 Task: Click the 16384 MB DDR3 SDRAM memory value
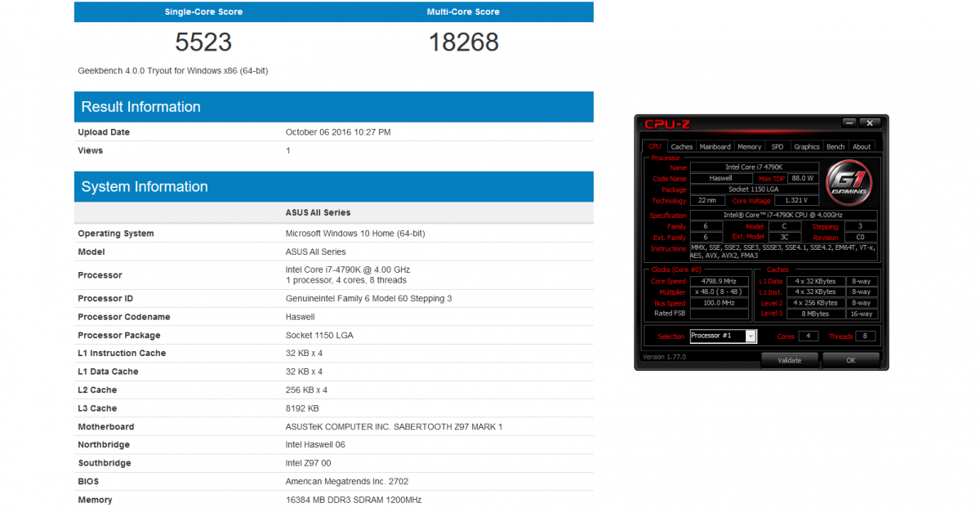[354, 500]
